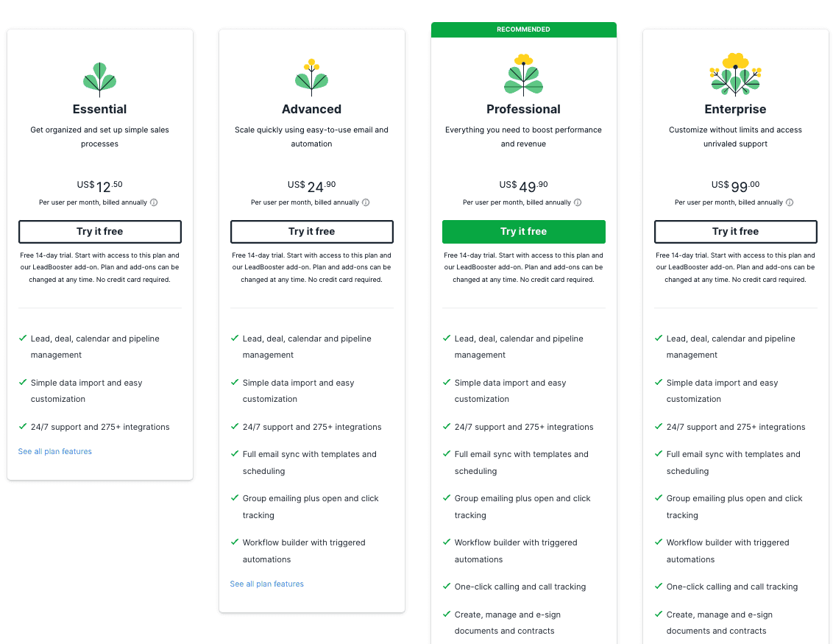
Task: Start the Enterprise plan free trial
Action: [x=736, y=232]
